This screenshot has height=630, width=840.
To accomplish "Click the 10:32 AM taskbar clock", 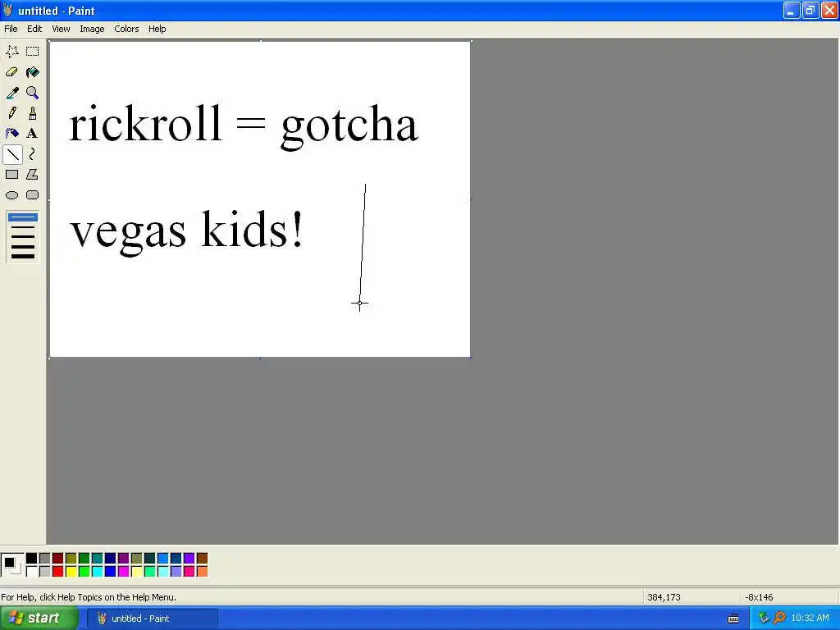I will pyautogui.click(x=810, y=619).
